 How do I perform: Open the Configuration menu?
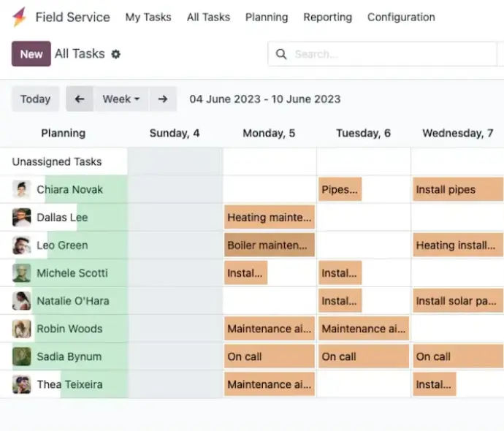(401, 17)
